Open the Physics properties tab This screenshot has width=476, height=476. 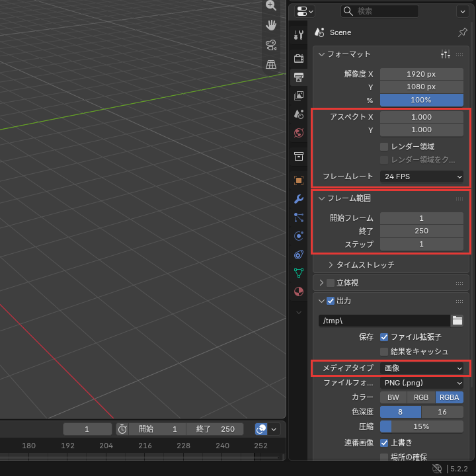[x=299, y=236]
